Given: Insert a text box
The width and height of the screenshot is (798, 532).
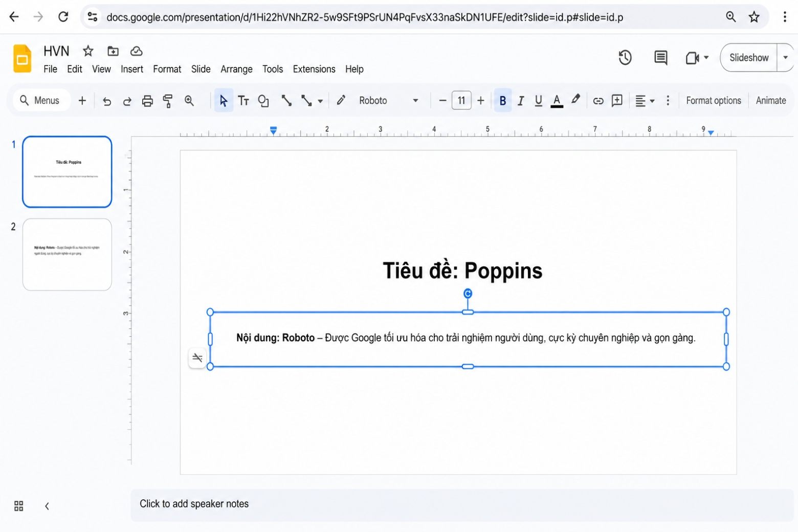Looking at the screenshot, I should pos(243,101).
